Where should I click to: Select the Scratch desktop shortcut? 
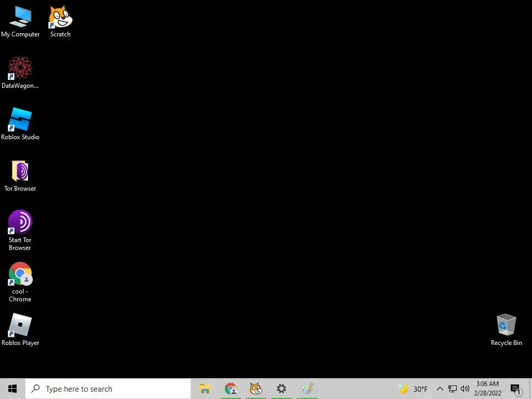[60, 22]
